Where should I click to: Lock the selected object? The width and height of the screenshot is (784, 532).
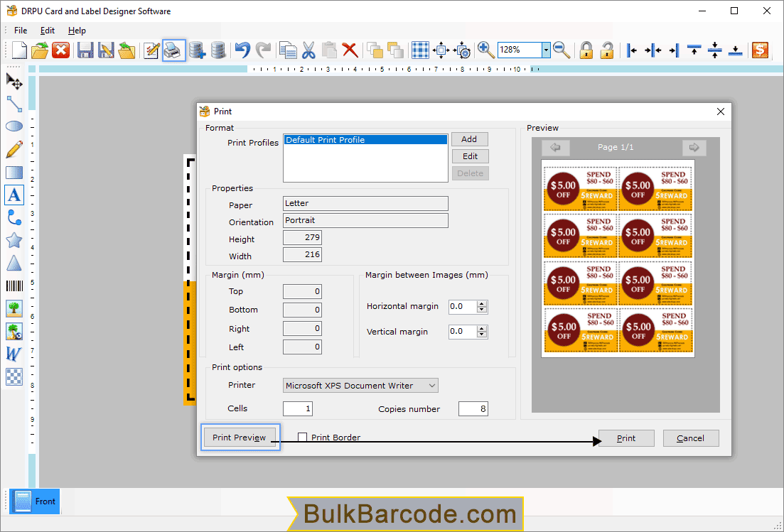point(586,50)
